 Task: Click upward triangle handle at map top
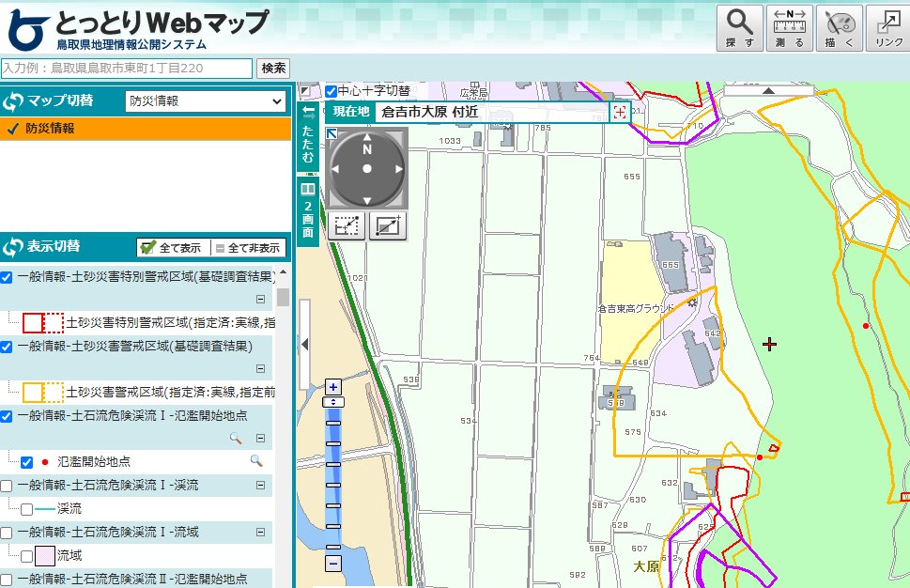[x=768, y=90]
